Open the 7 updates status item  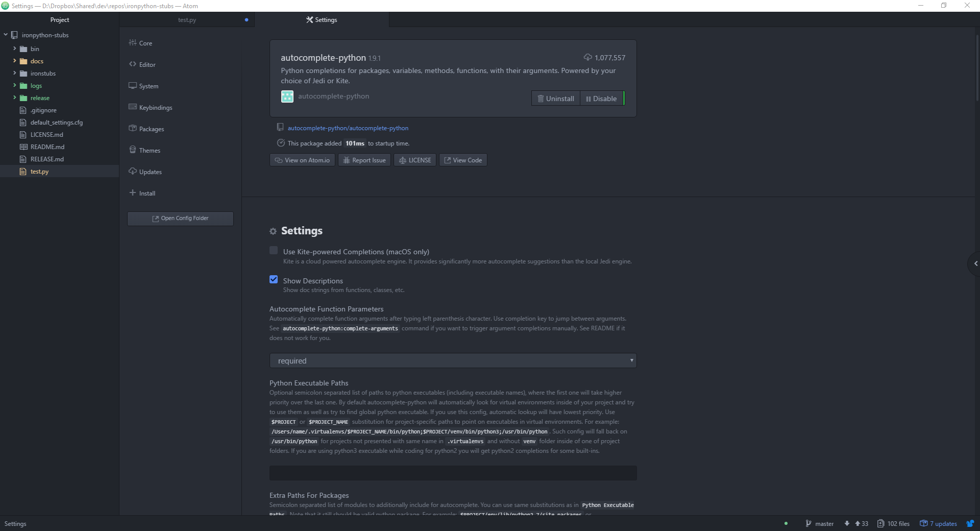coord(938,523)
